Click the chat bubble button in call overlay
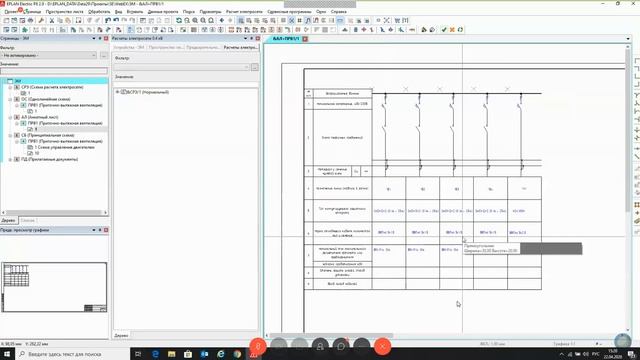This screenshot has width=640, height=360. [x=341, y=347]
